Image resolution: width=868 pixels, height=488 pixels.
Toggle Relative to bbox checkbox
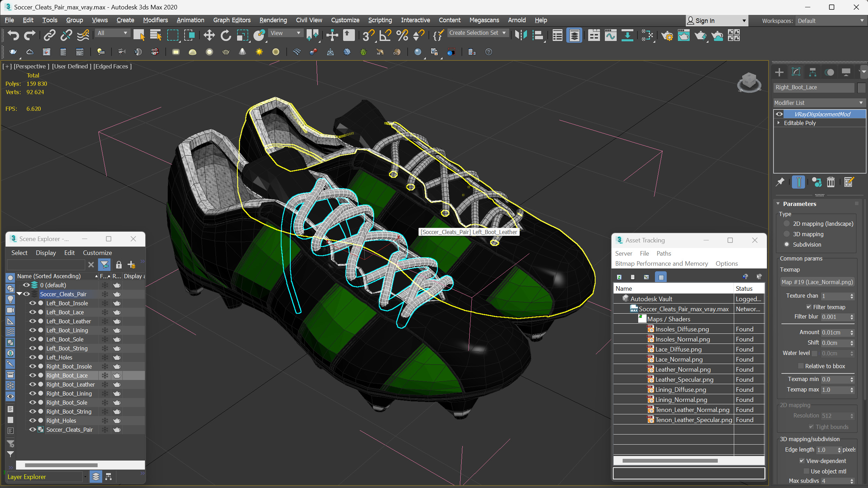801,366
